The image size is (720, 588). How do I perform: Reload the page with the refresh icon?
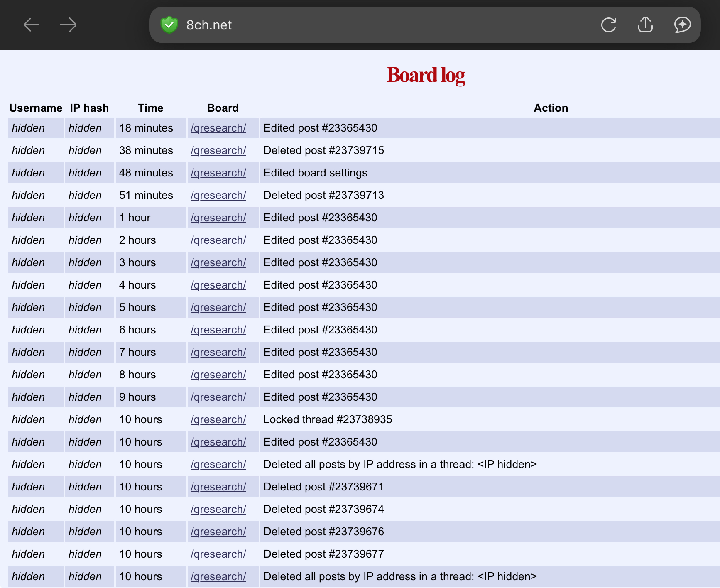point(609,25)
